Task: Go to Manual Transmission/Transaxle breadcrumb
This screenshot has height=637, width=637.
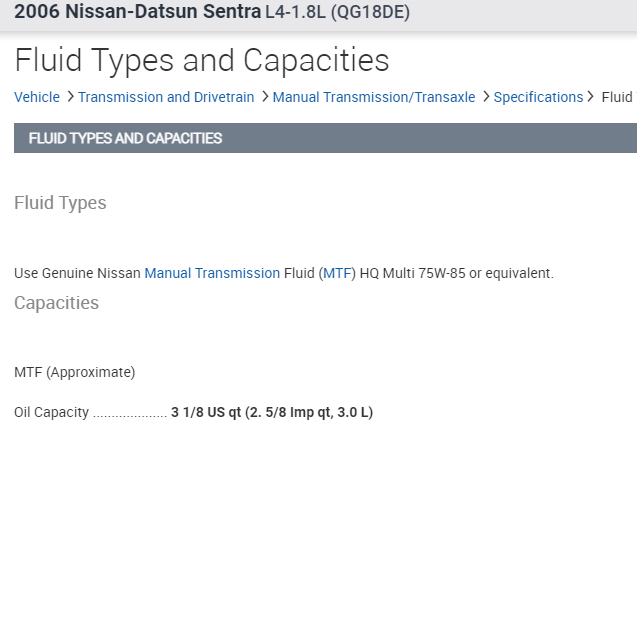Action: (374, 97)
